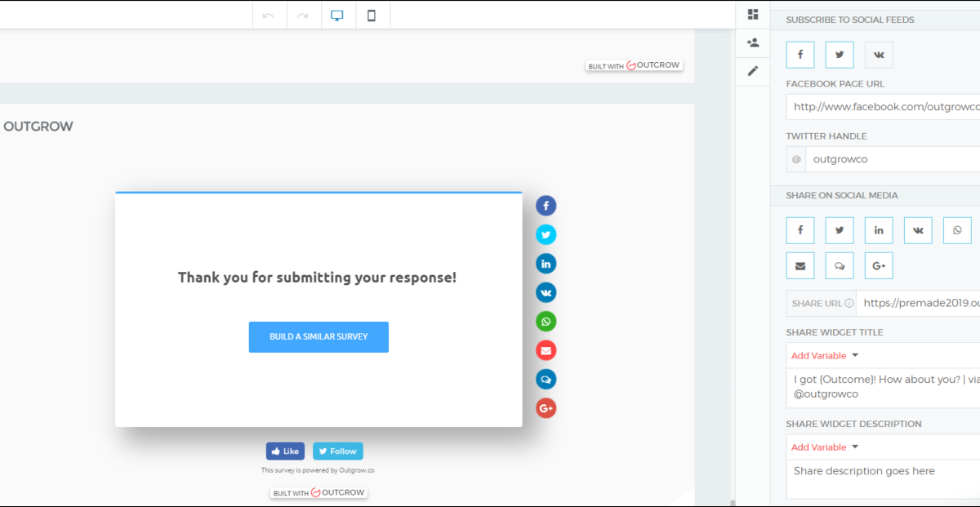Viewport: 980px width, 507px height.
Task: Expand Add Variable under Share Widget Description
Action: (x=825, y=447)
